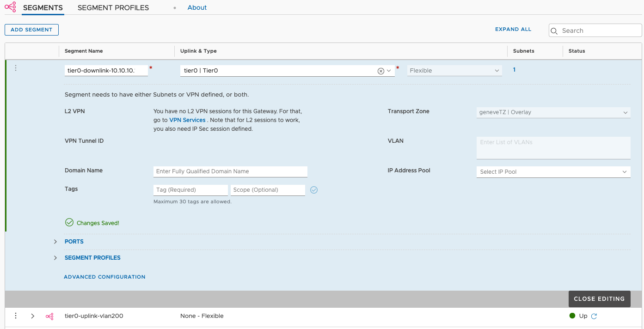Click the Close Editing button
The image size is (644, 329).
[599, 299]
